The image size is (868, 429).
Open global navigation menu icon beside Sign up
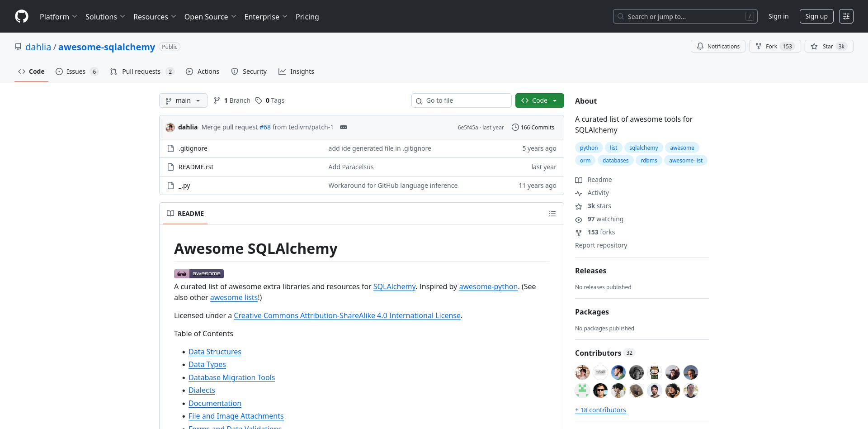point(846,16)
